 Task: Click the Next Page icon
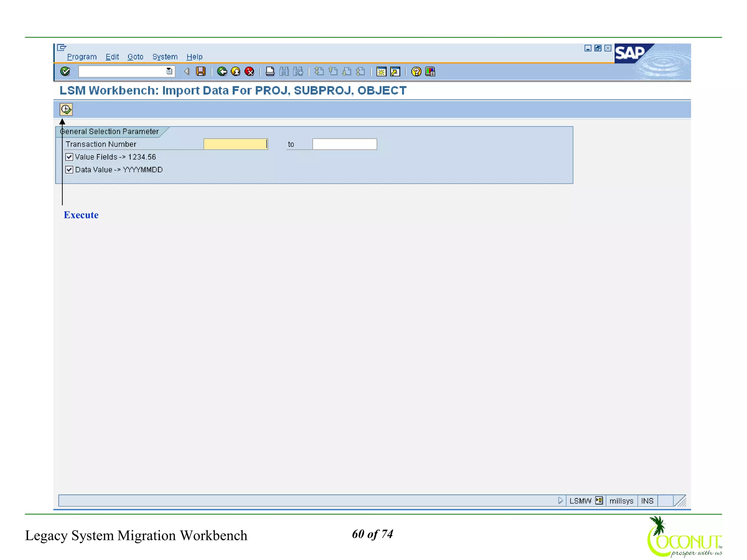click(x=347, y=71)
